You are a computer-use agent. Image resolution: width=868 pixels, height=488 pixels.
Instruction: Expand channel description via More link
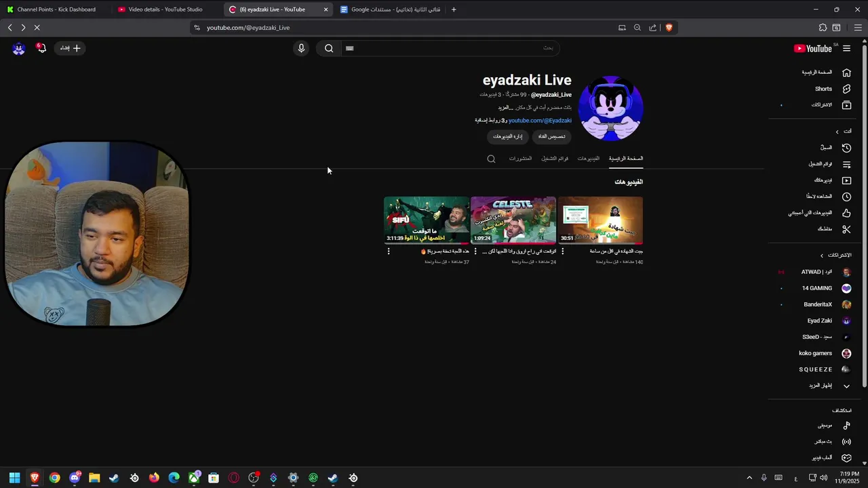[505, 108]
